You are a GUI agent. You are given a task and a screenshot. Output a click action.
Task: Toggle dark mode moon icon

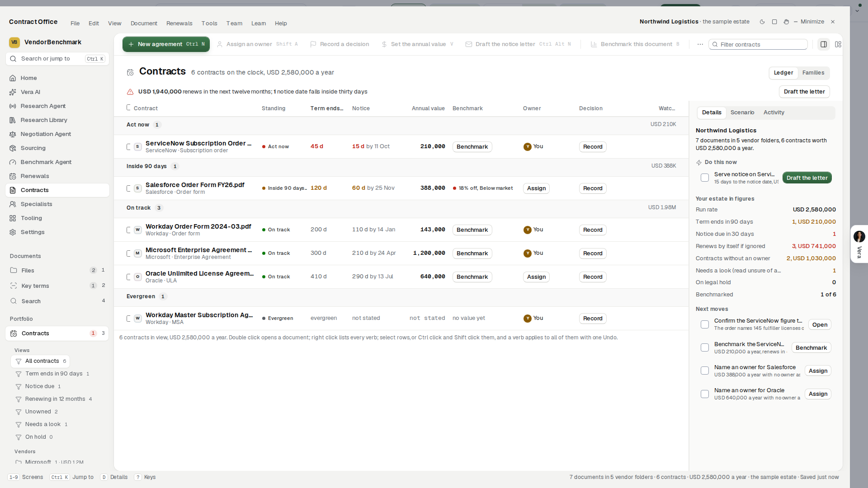tap(762, 22)
